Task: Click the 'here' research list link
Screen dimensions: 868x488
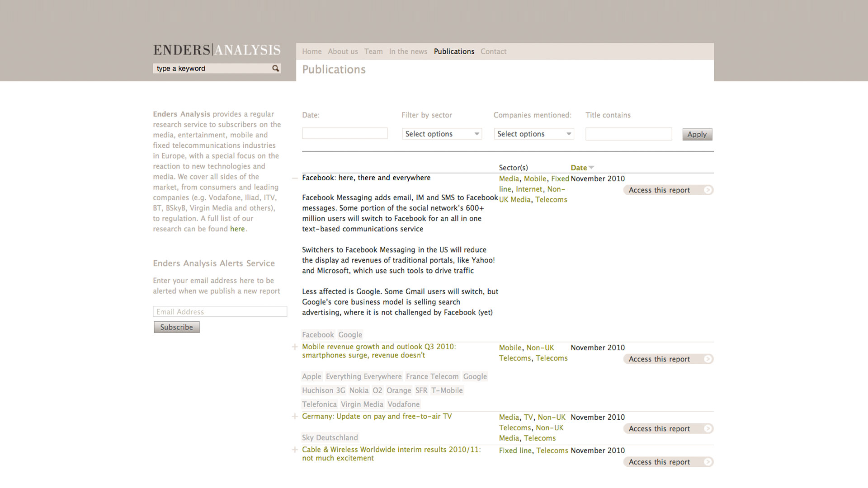Action: [x=237, y=229]
